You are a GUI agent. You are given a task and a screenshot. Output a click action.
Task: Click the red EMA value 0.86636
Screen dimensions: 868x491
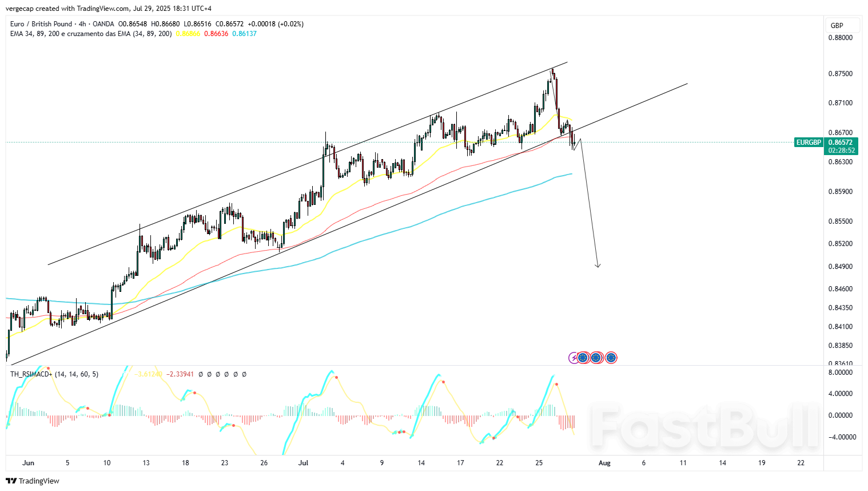(216, 34)
